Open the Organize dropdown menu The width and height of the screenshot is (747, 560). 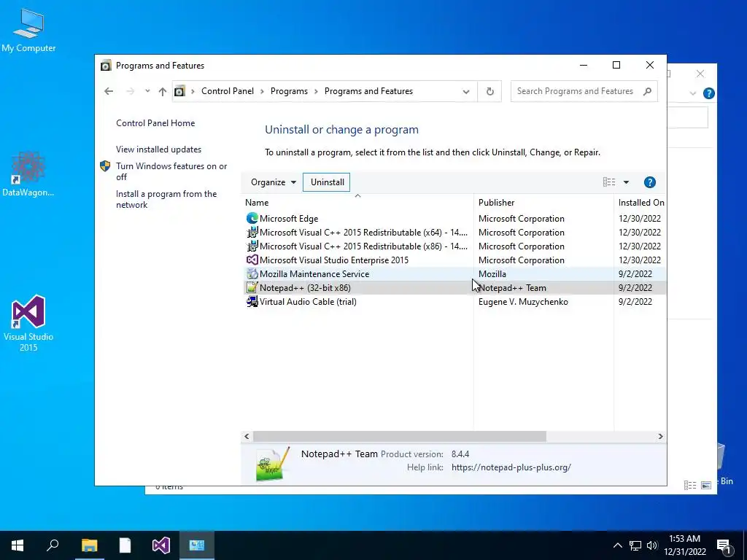(274, 182)
